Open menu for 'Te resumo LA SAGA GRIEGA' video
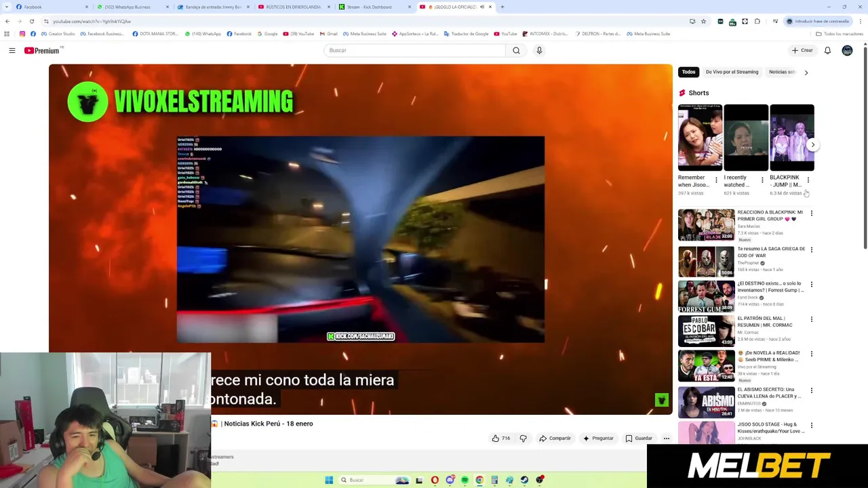Screen dimensions: 868x488 811,250
